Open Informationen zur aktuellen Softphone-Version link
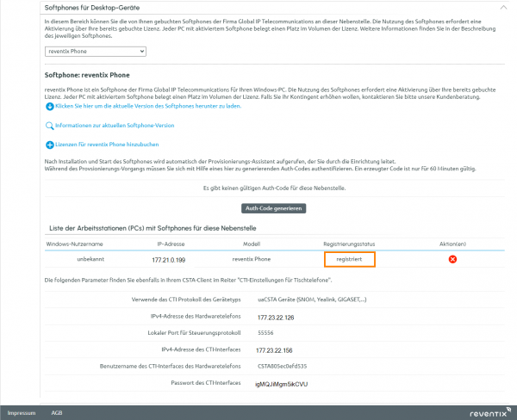This screenshot has width=517, height=420. 114,126
